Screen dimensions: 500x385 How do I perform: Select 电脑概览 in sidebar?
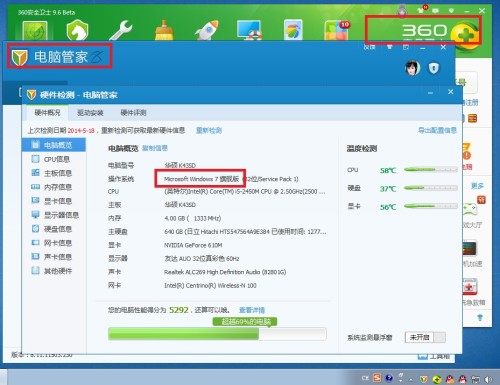click(x=54, y=145)
